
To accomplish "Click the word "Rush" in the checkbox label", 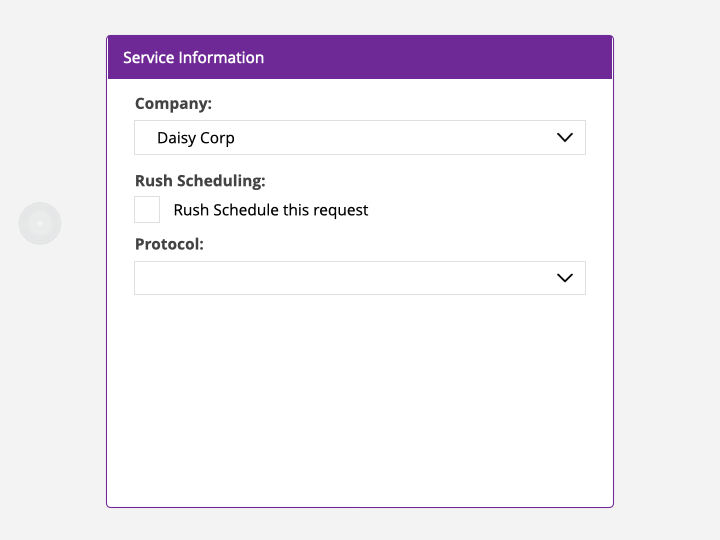I will click(191, 210).
